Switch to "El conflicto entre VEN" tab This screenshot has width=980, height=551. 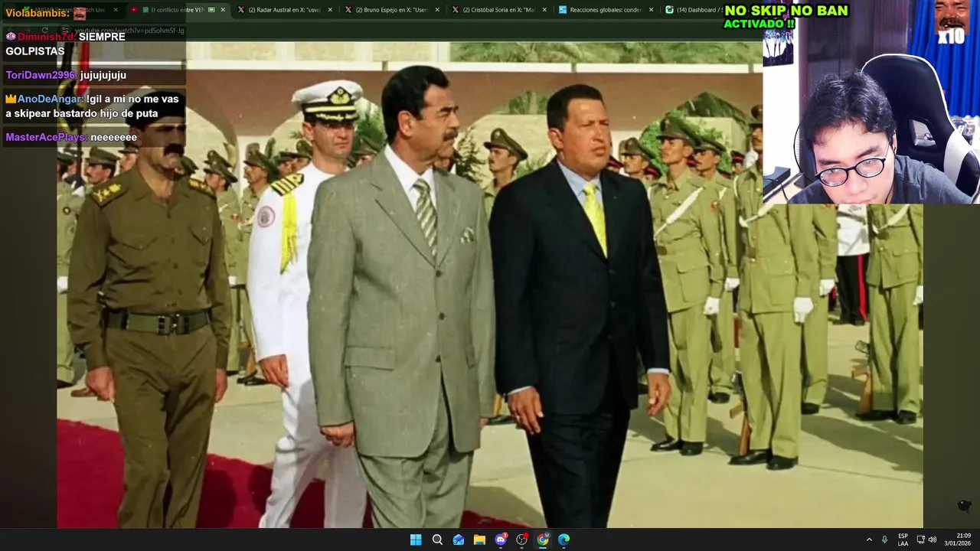[x=177, y=10]
